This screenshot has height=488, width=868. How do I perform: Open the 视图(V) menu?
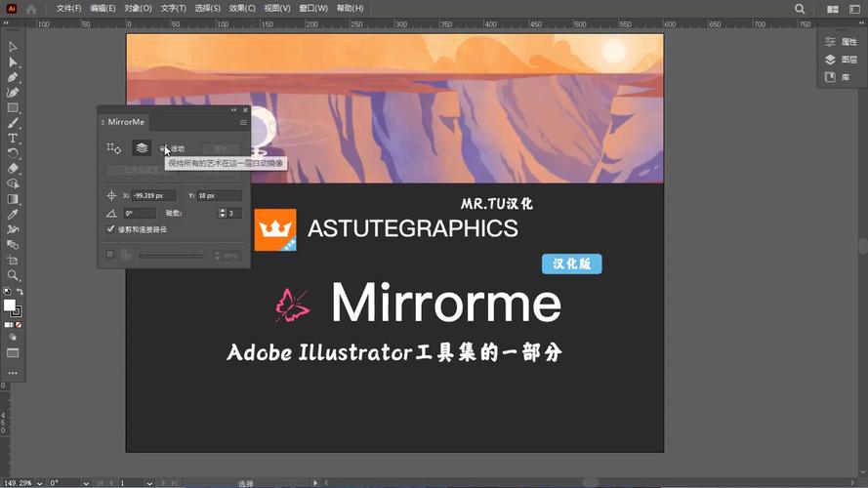[x=276, y=9]
